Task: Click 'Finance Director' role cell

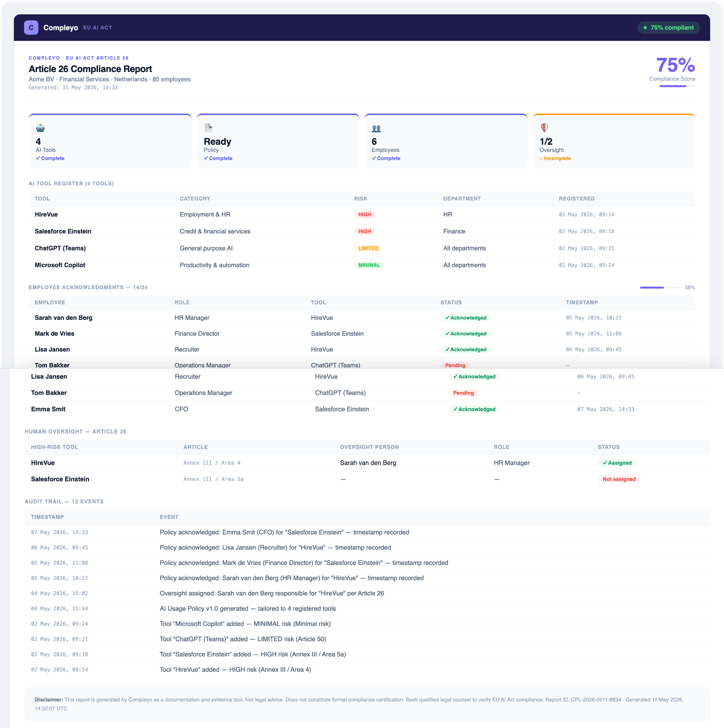Action: coord(197,334)
